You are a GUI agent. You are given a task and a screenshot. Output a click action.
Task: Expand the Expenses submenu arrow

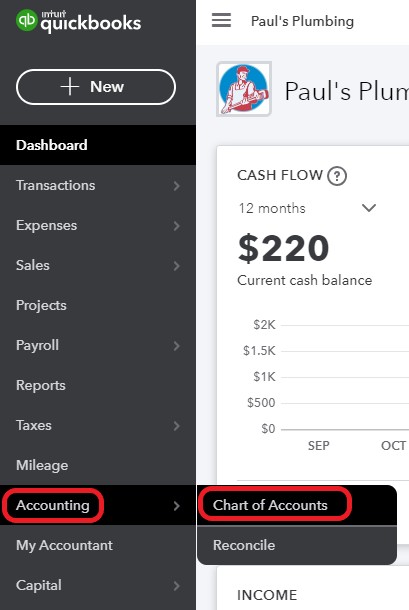[x=177, y=226]
